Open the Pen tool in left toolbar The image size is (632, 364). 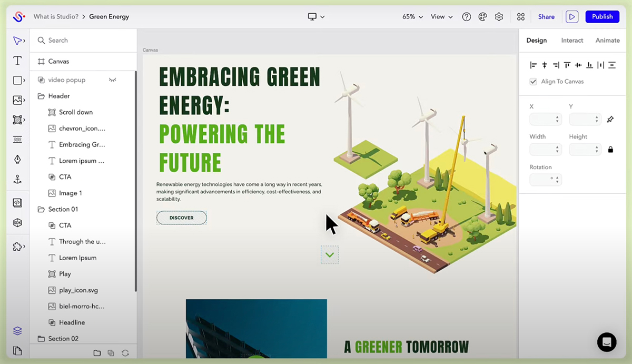[17, 160]
